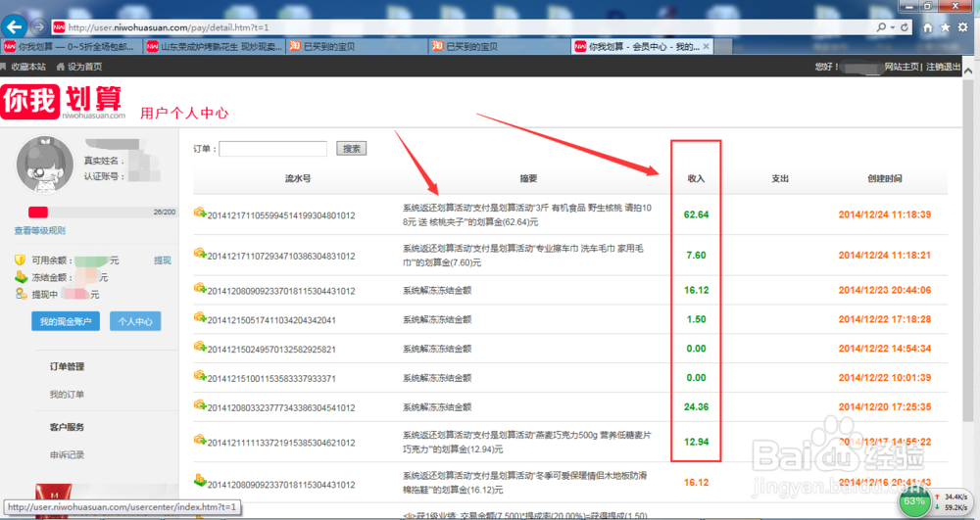Viewport: 980px width, 520px height.
Task: Click the income value 24.36
Action: click(x=696, y=407)
